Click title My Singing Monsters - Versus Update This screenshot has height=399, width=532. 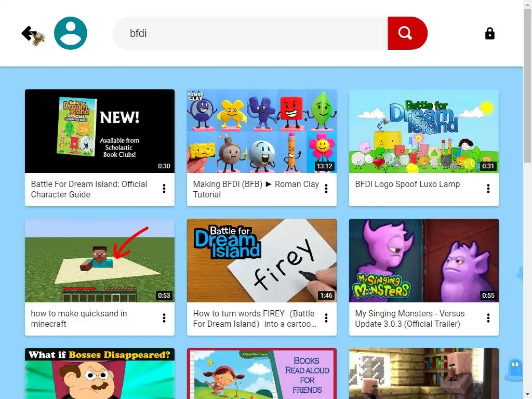(410, 318)
